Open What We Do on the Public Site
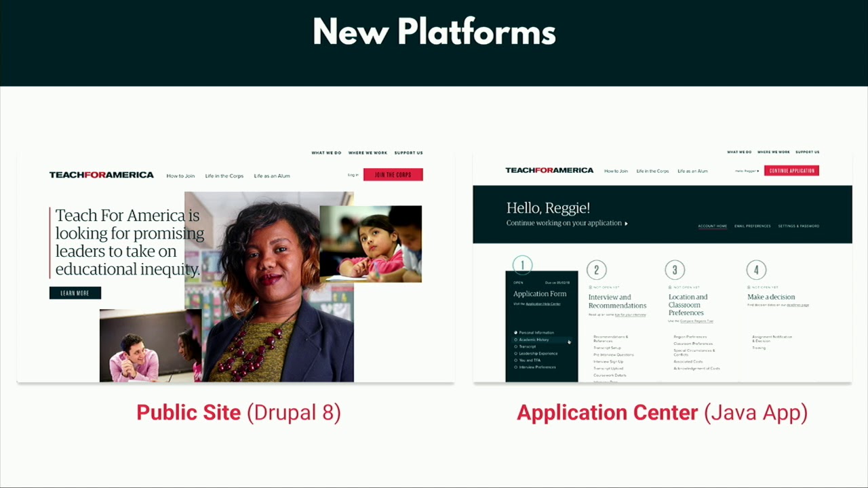The width and height of the screenshot is (868, 488). (326, 152)
